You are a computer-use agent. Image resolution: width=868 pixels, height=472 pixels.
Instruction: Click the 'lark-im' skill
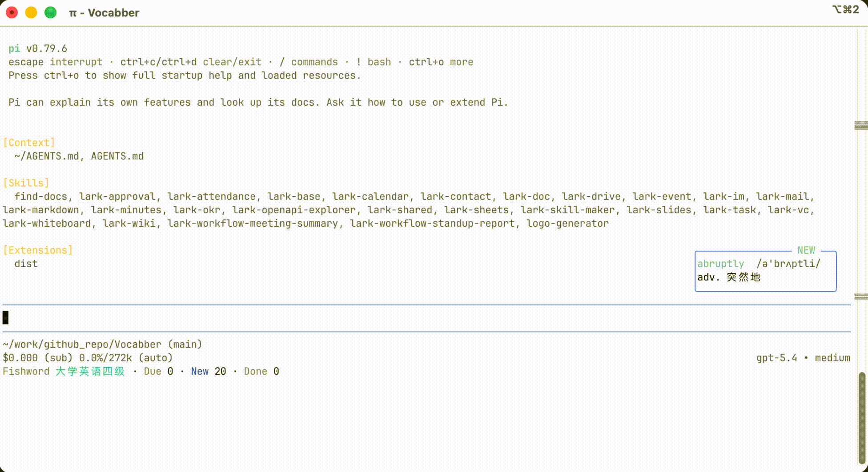(724, 196)
